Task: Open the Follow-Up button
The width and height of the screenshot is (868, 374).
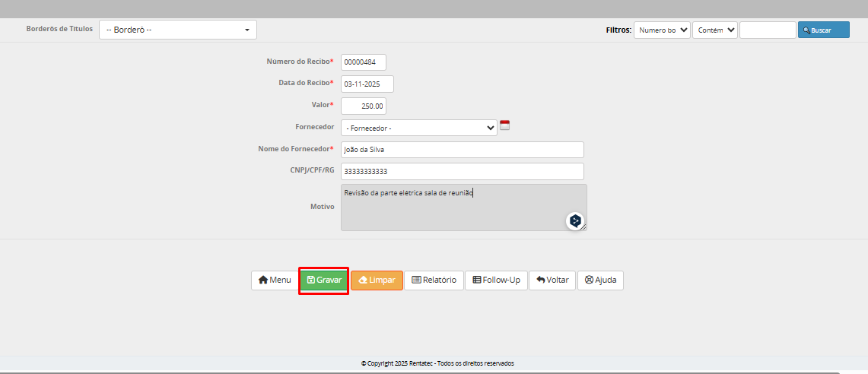Action: [x=496, y=280]
